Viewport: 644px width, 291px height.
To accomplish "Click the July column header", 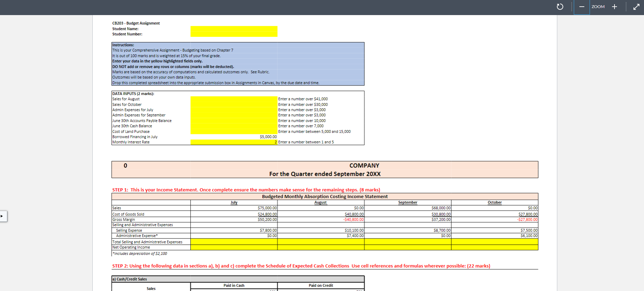I will point(234,202).
